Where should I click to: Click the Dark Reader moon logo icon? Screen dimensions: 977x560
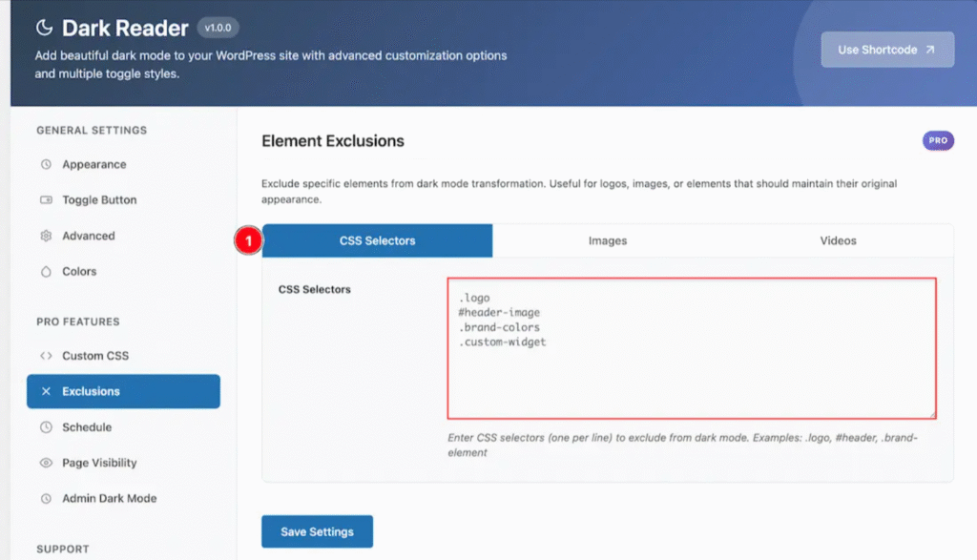pos(44,28)
